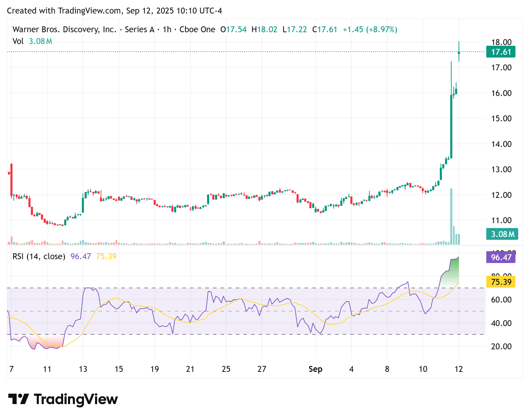Image resolution: width=530 pixels, height=420 pixels.
Task: Click the open value O17.54
Action: coord(233,29)
